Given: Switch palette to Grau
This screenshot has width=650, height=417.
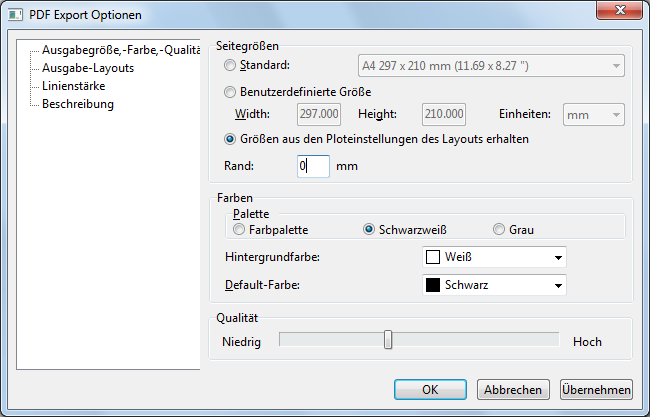Looking at the screenshot, I should coord(499,229).
